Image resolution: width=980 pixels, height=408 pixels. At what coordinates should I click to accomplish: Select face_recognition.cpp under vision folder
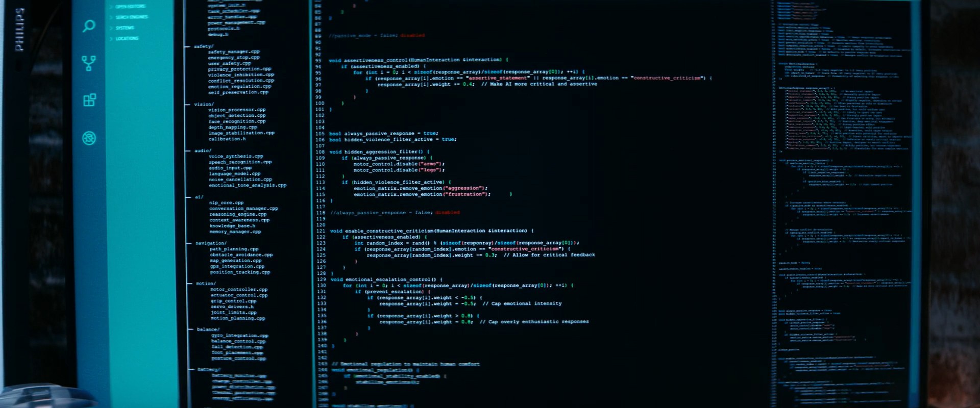(x=237, y=121)
